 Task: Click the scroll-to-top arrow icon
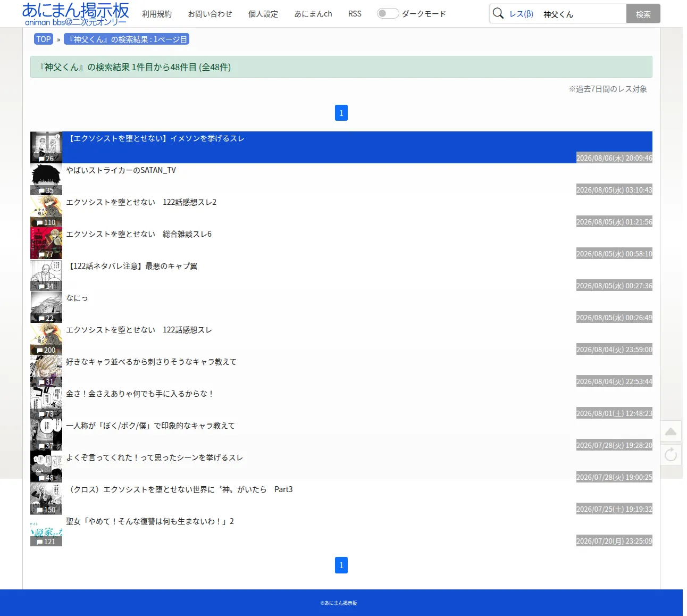[671, 431]
